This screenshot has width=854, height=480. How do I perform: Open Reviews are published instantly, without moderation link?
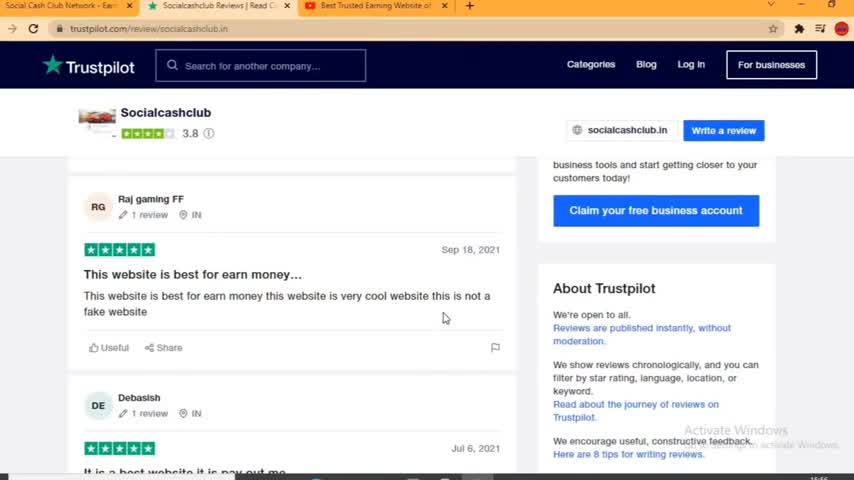pos(642,335)
